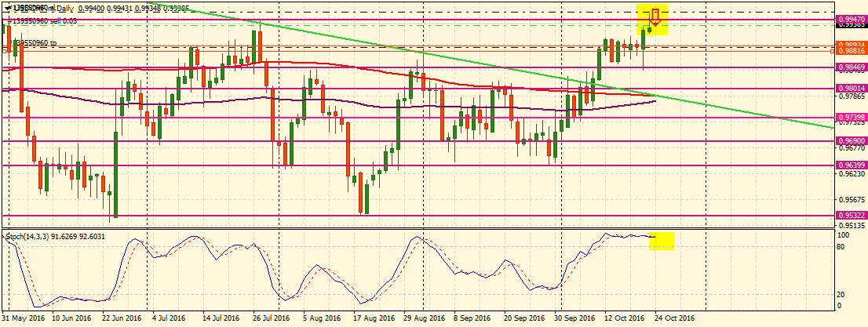The image size is (868, 327).
Task: Click the orange 0.98816 price label
Action: point(852,50)
